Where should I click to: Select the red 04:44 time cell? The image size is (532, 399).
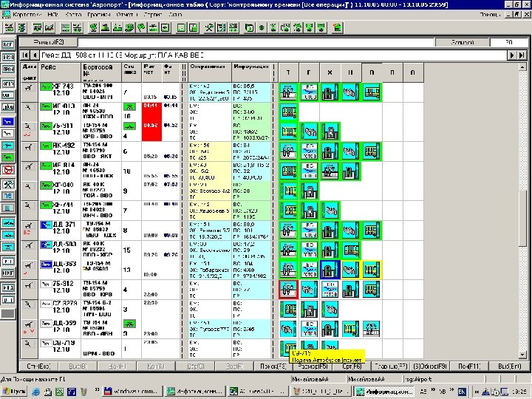[x=151, y=107]
